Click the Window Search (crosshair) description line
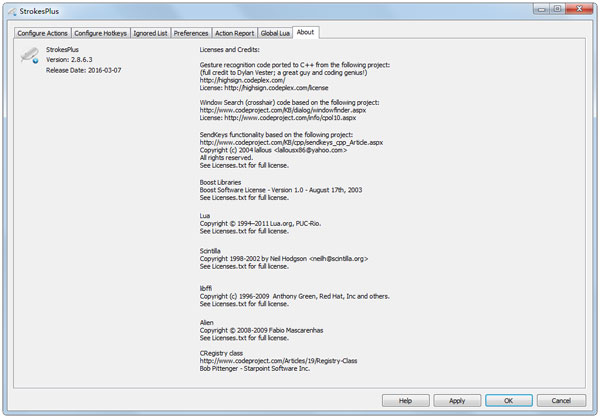 (x=289, y=103)
